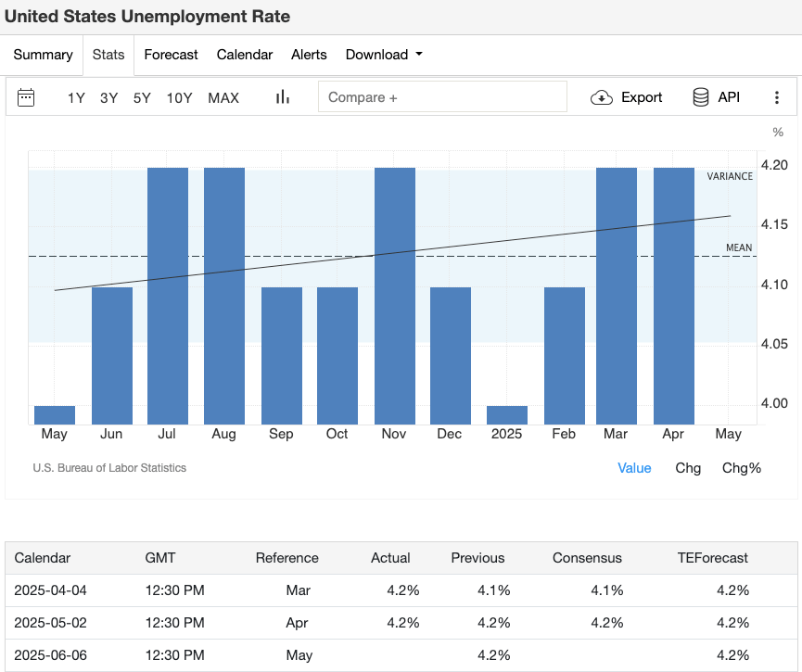
Task: Open the Calendar tab
Action: [x=244, y=55]
